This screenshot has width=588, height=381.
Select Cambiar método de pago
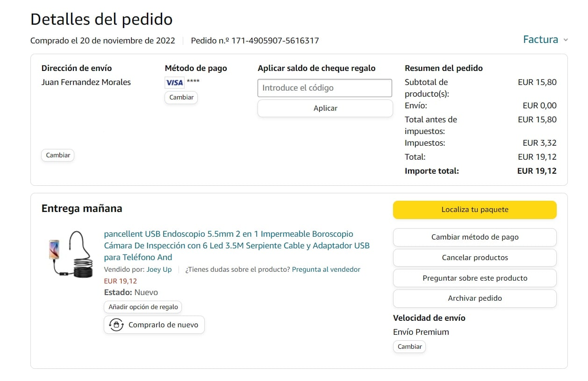pos(474,237)
